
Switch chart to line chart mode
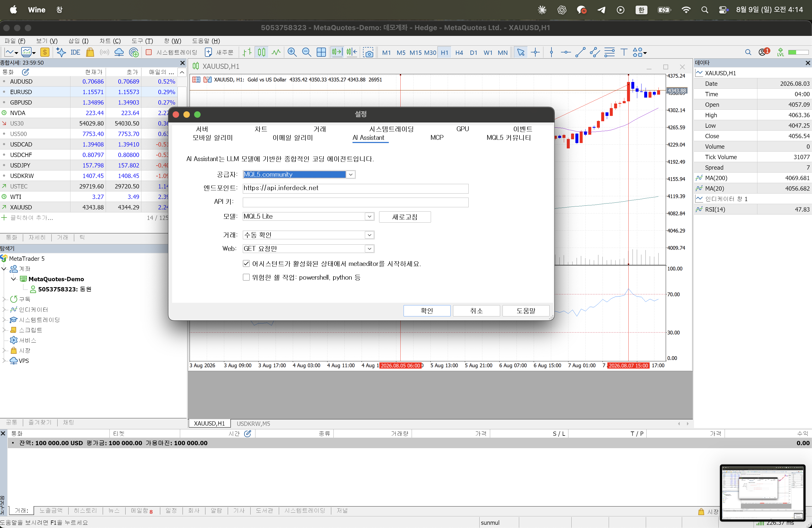coord(276,52)
